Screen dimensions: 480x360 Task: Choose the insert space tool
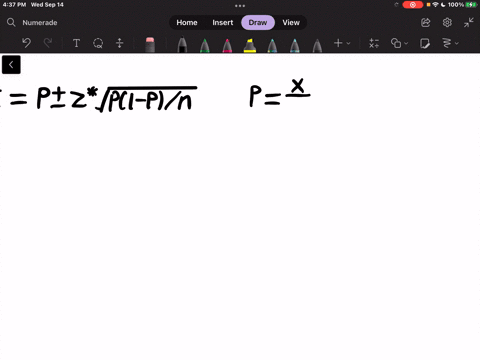119,43
